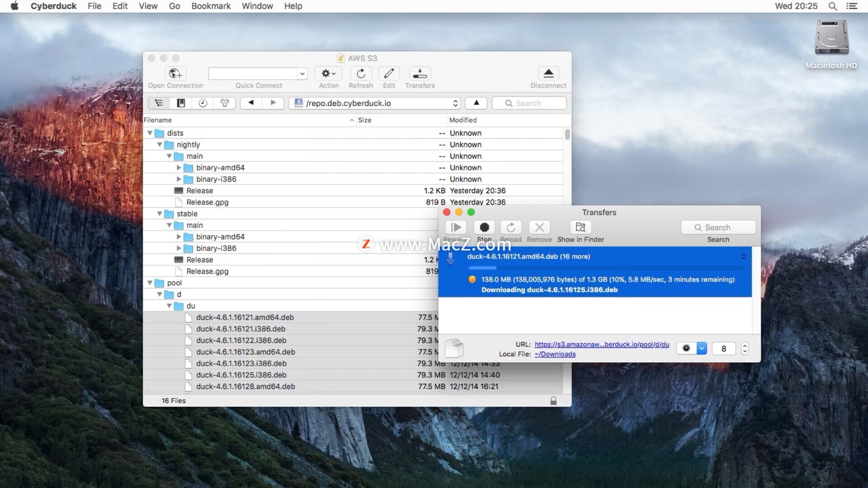
Task: Click the search field in AWS S3 window
Action: (529, 103)
